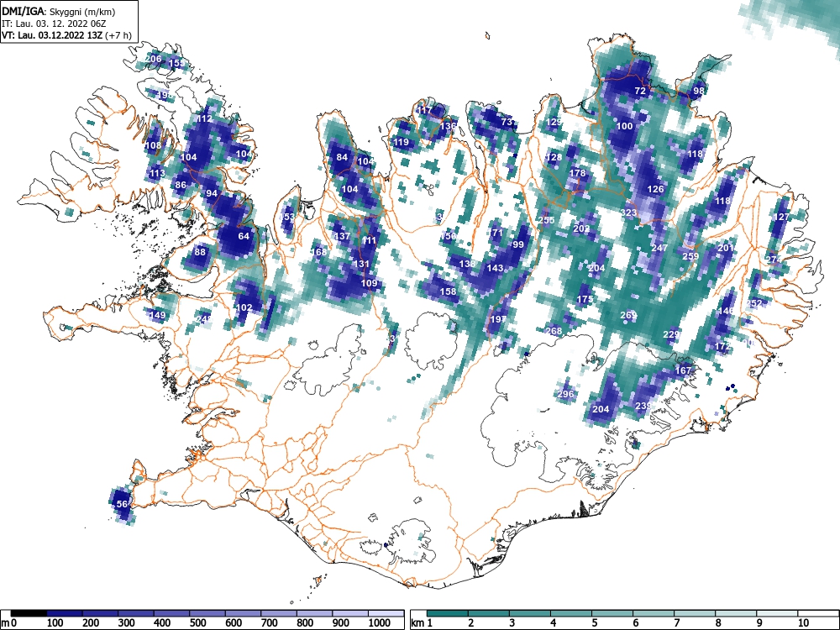Click the 'km 1' unit label of the legend
Image resolution: width=840 pixels, height=630 pixels.
point(423,623)
